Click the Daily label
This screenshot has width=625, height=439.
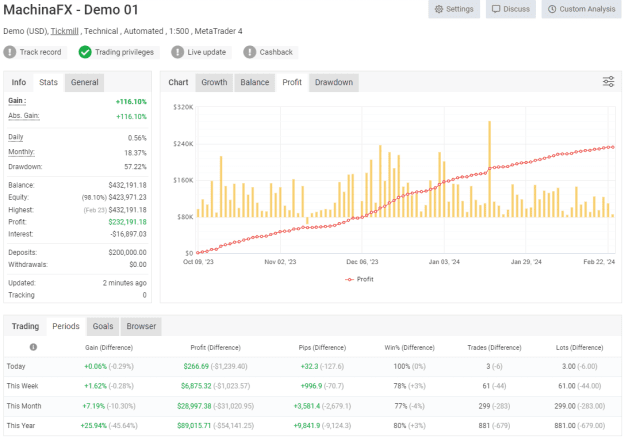pyautogui.click(x=16, y=137)
